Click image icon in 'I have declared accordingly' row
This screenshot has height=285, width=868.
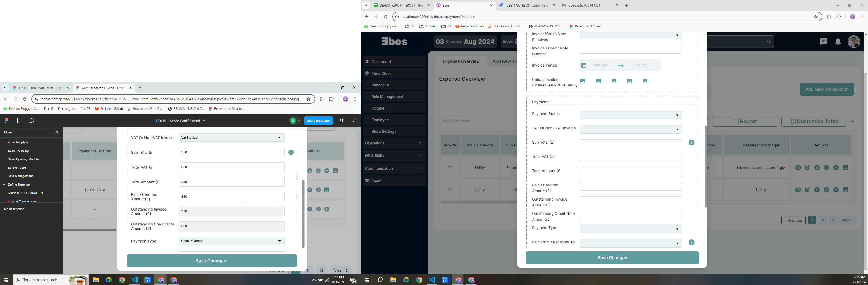pyautogui.click(x=846, y=168)
